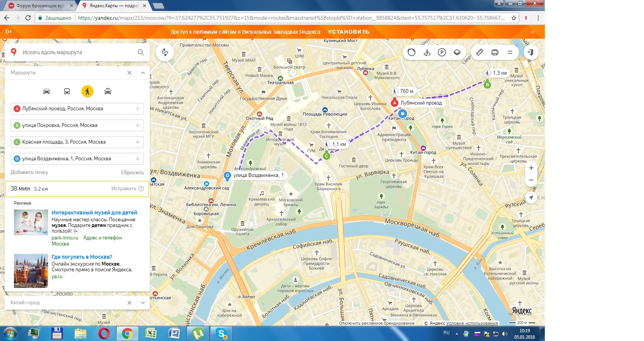Select the 38 мин 3.2 км route result
The image size is (644, 341).
pyautogui.click(x=77, y=189)
